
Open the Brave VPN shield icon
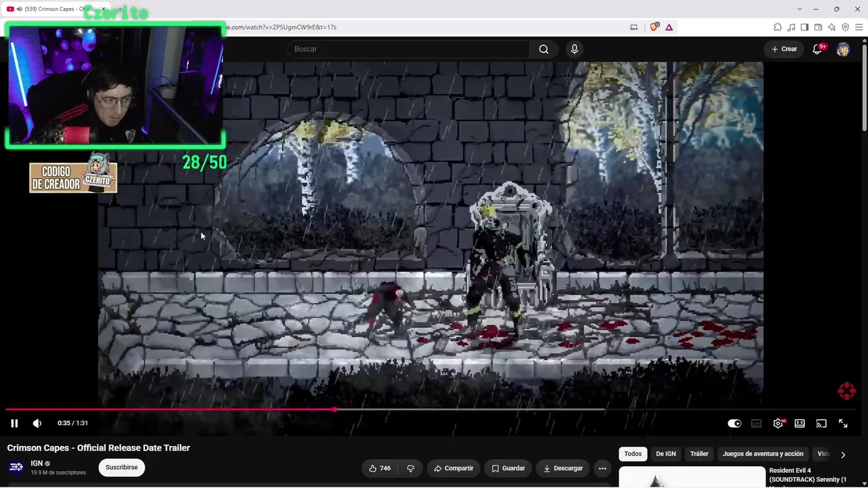[x=845, y=27]
